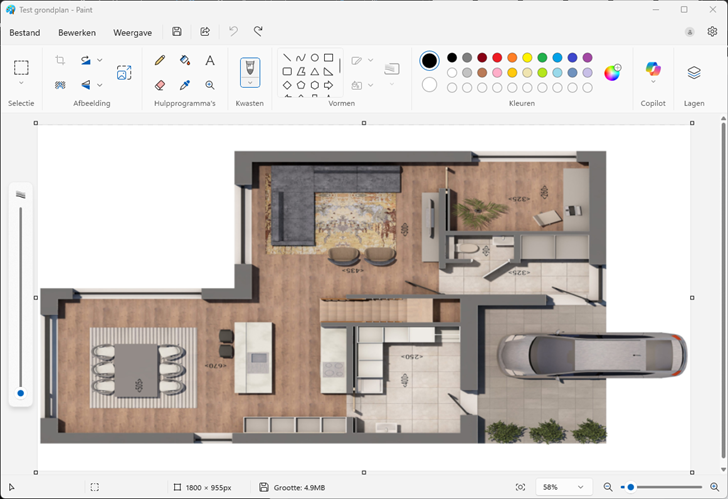Pick the red color swatch
Image resolution: width=728 pixels, height=499 pixels.
click(x=497, y=58)
